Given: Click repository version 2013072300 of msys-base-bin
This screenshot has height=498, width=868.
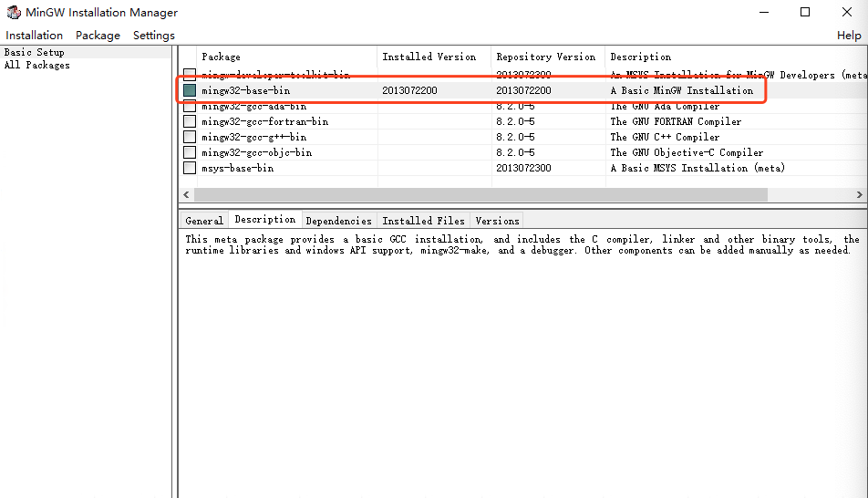Looking at the screenshot, I should click(523, 168).
